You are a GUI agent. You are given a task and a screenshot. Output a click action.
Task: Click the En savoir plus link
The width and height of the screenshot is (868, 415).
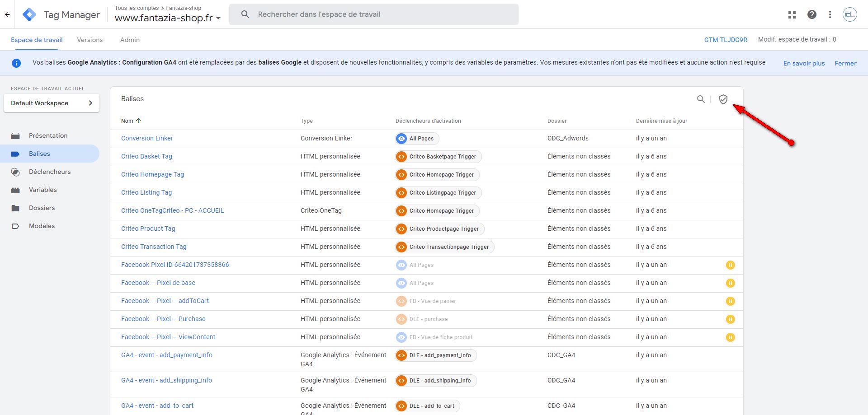click(804, 63)
